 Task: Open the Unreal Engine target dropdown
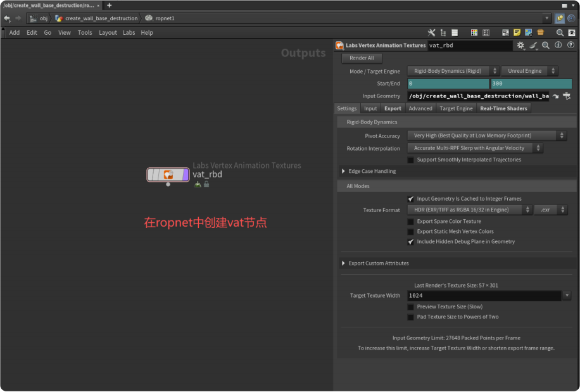(529, 71)
